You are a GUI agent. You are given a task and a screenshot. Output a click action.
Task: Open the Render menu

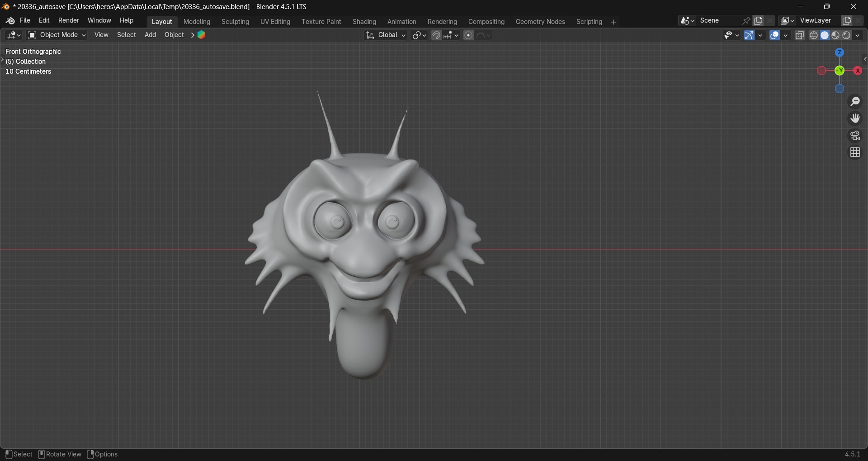coord(69,21)
